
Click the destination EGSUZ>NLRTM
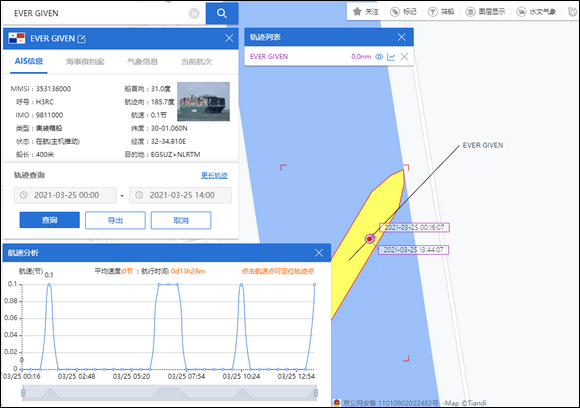pos(175,155)
